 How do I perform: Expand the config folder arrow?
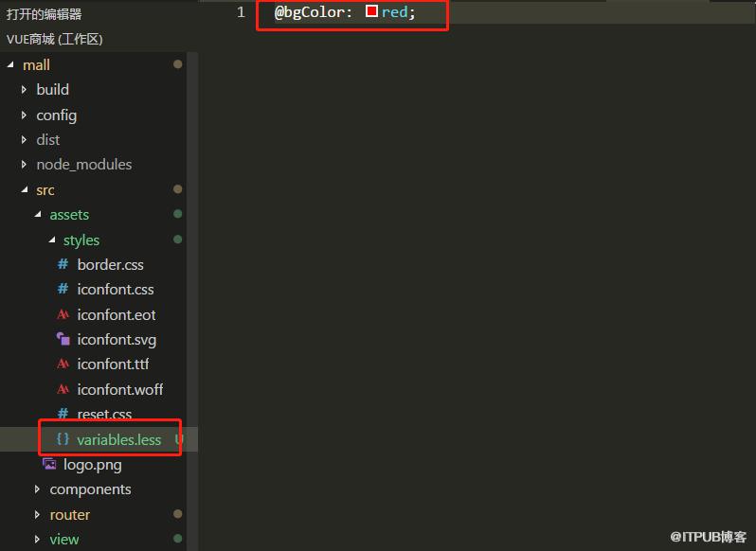click(x=24, y=115)
